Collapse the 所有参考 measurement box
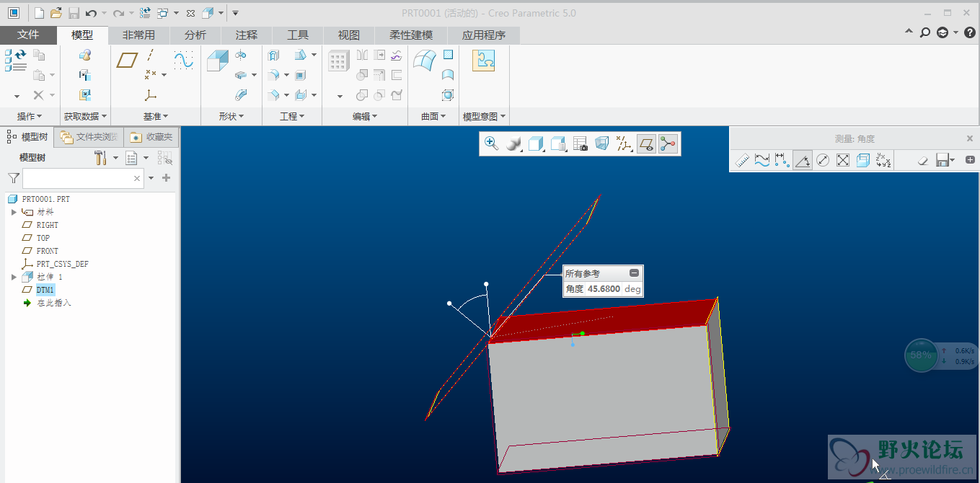 [x=634, y=273]
